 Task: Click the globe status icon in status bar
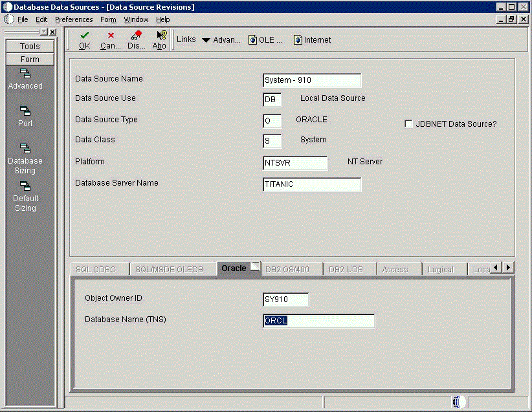point(459,402)
